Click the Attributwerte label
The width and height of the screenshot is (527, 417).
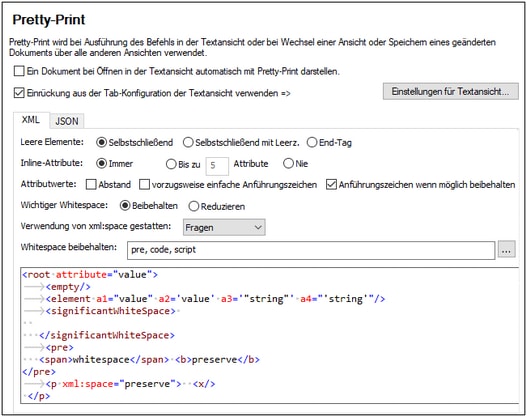click(x=48, y=184)
